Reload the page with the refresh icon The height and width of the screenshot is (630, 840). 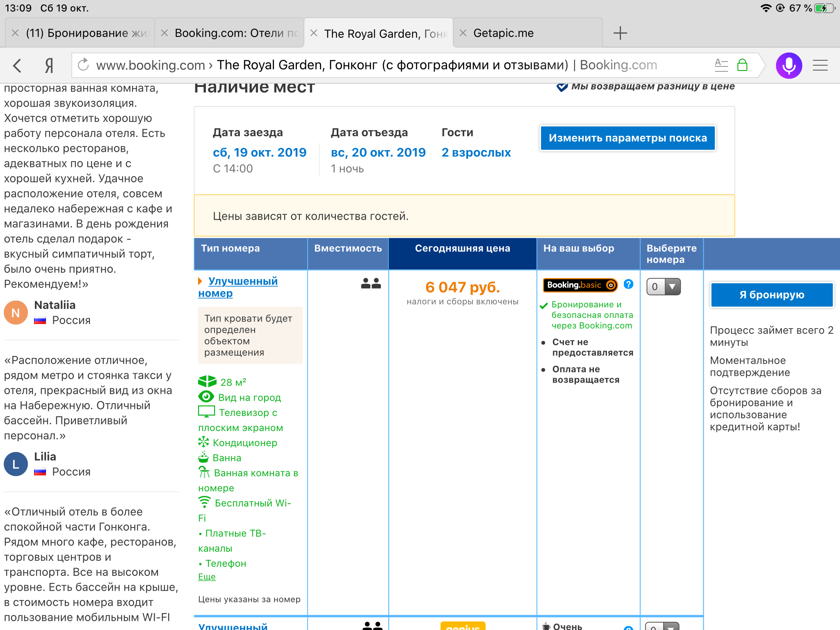tap(83, 65)
